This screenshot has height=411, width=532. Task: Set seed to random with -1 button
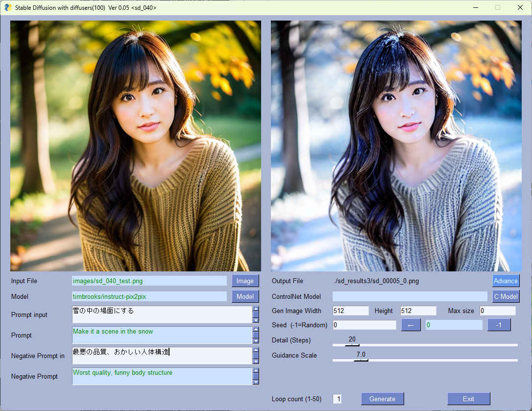coord(499,325)
